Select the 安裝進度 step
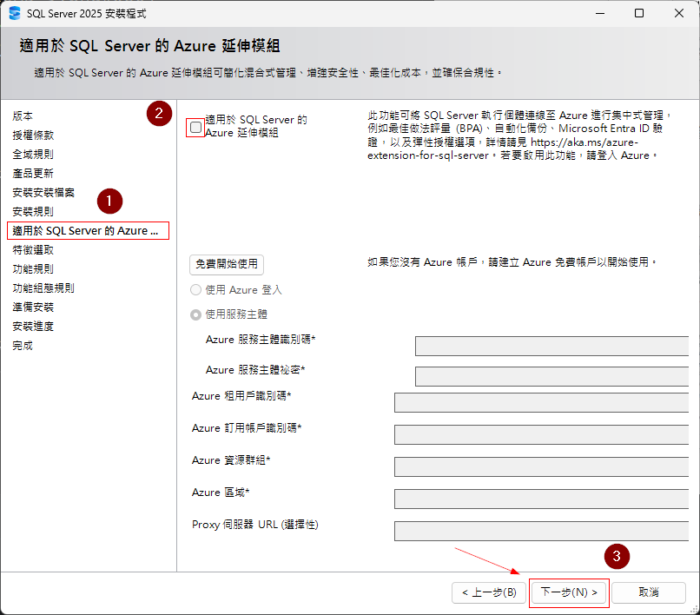This screenshot has width=700, height=615. (x=33, y=327)
